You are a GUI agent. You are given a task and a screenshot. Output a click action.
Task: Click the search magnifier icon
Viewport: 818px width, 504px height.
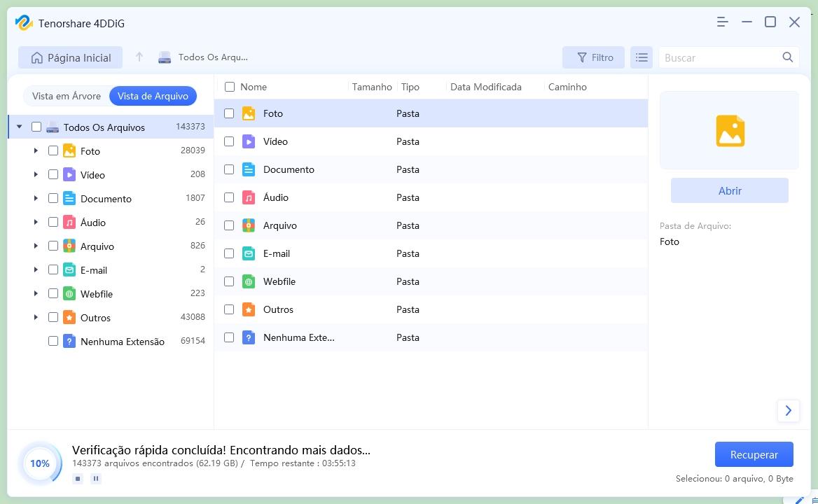[787, 57]
